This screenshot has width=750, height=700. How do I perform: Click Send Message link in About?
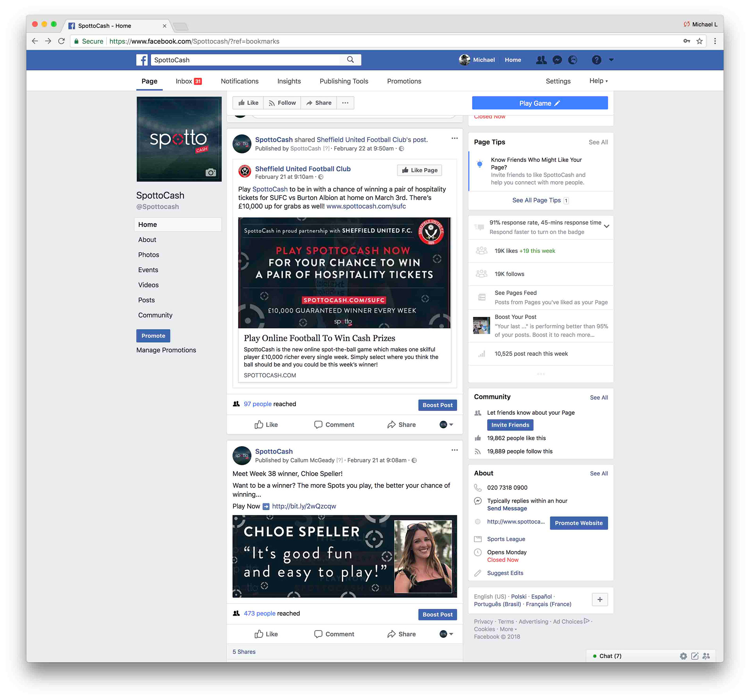click(x=507, y=509)
